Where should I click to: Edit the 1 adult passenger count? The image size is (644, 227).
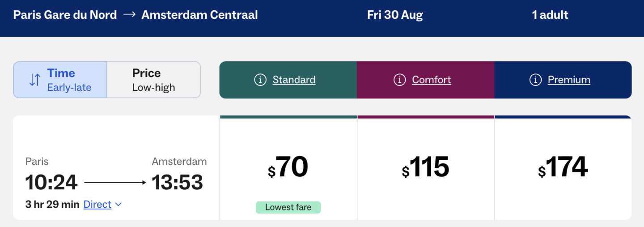coord(550,15)
